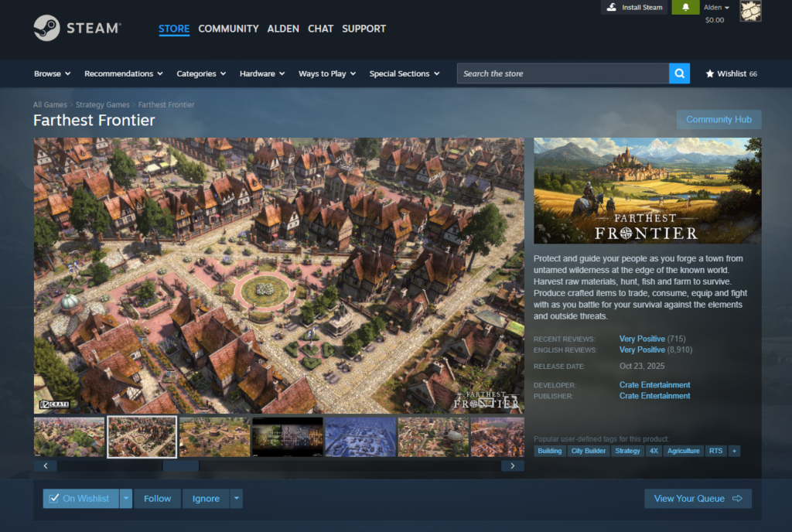Open the Alden account dropdown
This screenshot has height=532, width=792.
pos(716,8)
